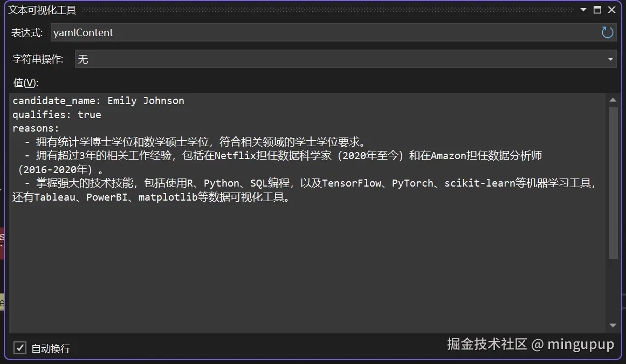Click the line candidate_name: Emily Johnson
The image size is (626, 364).
tap(97, 100)
